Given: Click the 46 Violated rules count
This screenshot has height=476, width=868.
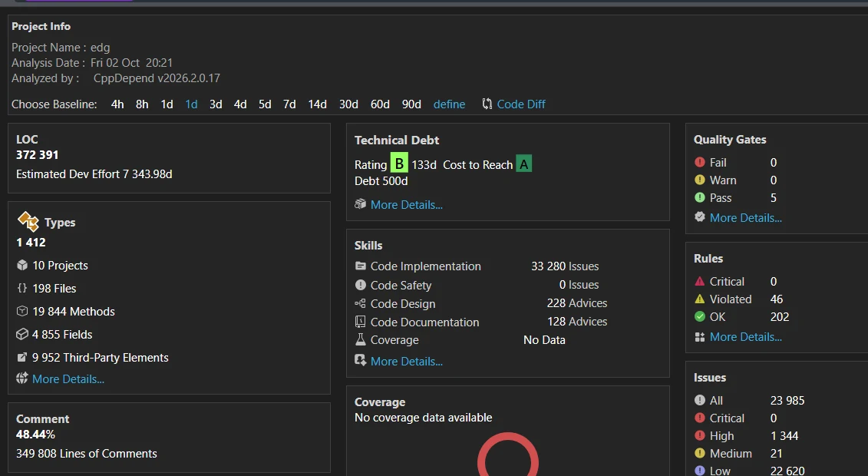Looking at the screenshot, I should 777,299.
